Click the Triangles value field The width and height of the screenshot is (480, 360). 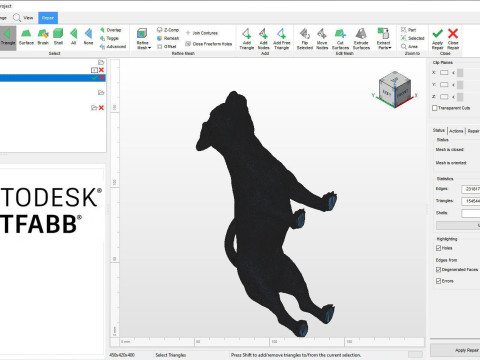[x=471, y=201]
